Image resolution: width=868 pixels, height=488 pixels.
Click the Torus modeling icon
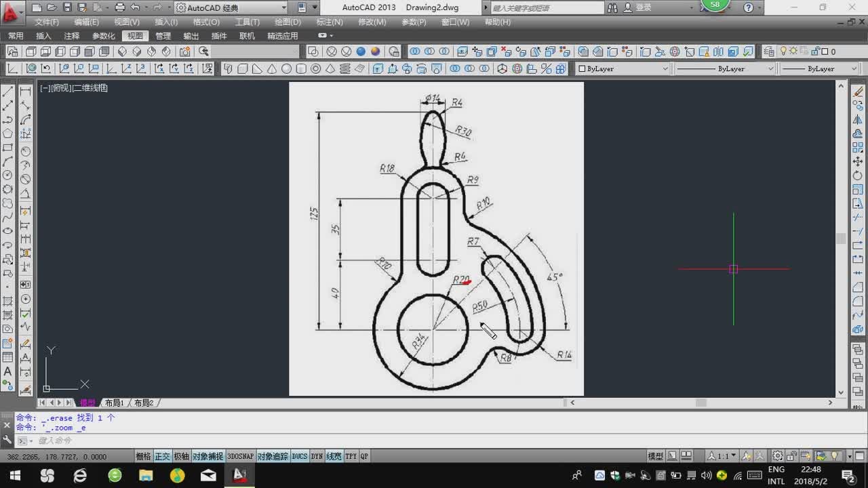click(x=315, y=68)
